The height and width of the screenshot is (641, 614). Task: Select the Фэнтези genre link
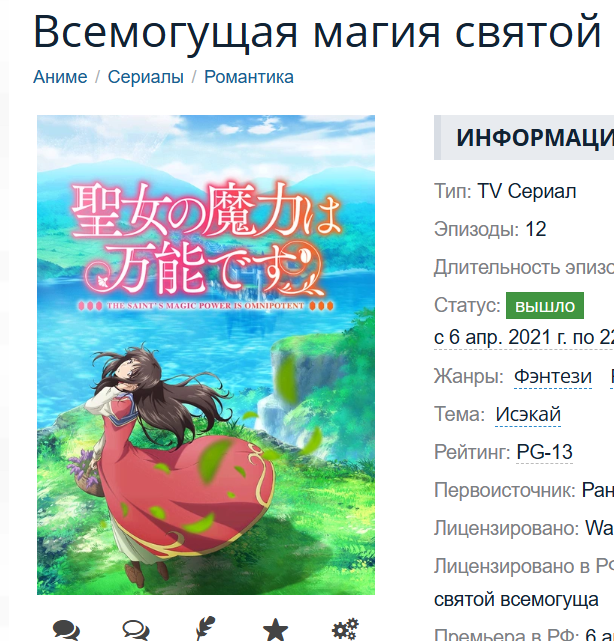tap(553, 376)
